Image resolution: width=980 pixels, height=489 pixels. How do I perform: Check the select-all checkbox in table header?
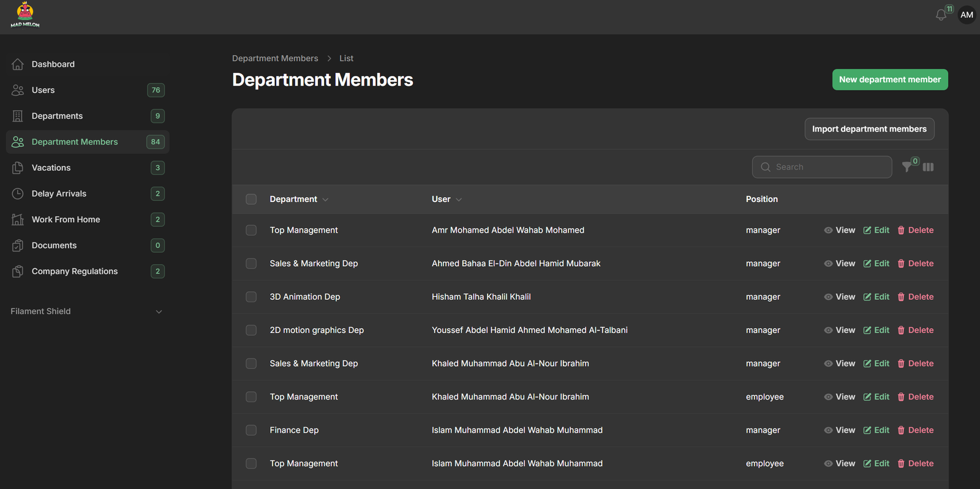click(x=251, y=200)
